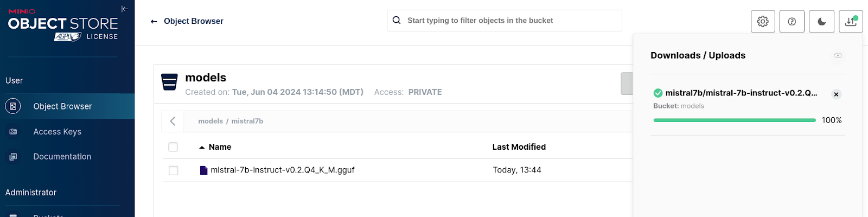Select Object Browser in sidebar
868x217 pixels.
(67, 106)
